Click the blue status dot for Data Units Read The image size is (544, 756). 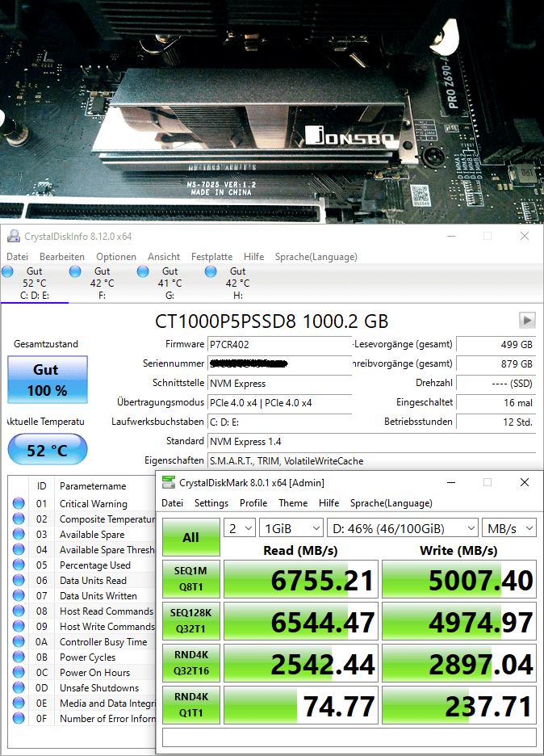[x=19, y=580]
